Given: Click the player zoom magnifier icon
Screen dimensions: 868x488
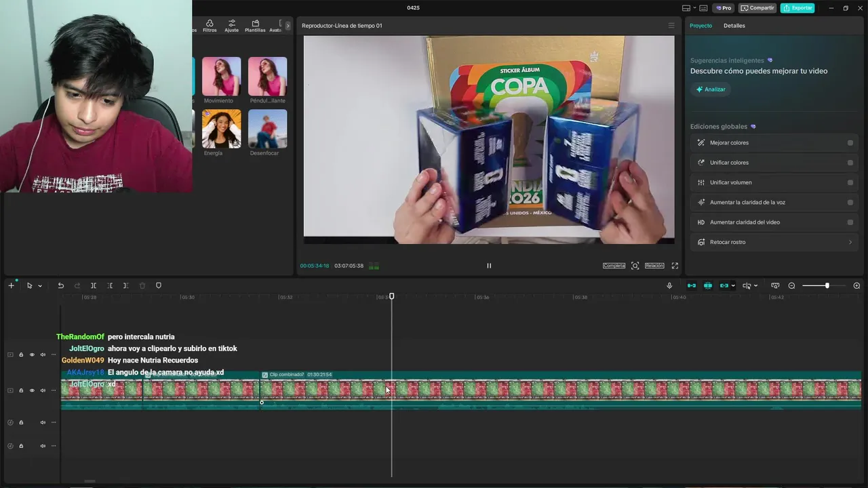Looking at the screenshot, I should tap(635, 266).
